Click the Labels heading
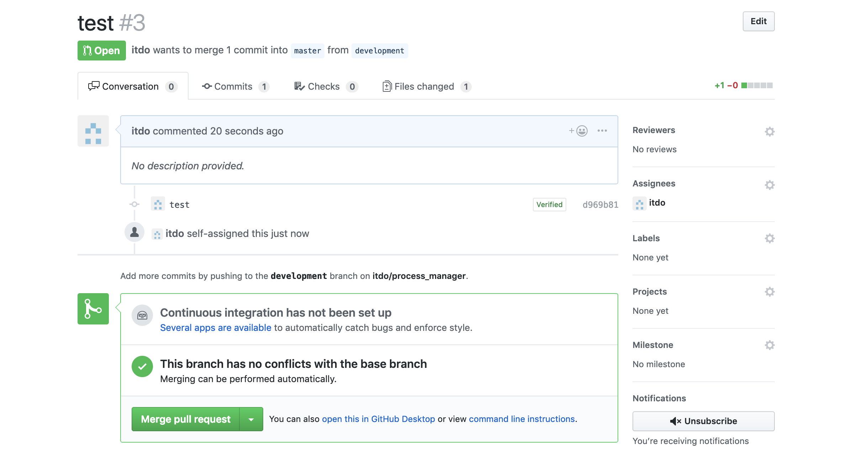 coord(646,238)
